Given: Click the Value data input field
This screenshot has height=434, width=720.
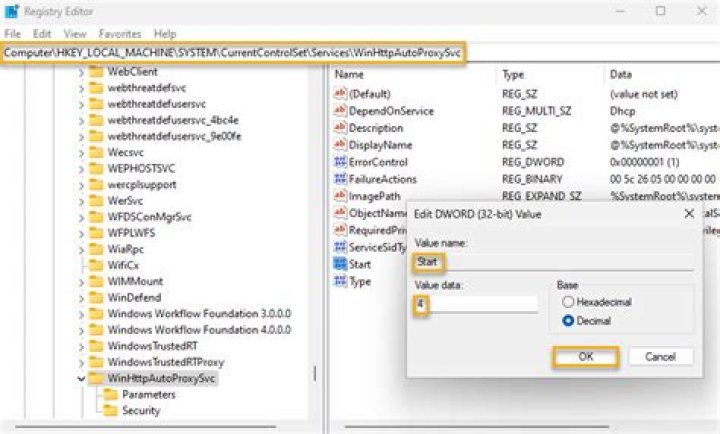Looking at the screenshot, I should (476, 304).
